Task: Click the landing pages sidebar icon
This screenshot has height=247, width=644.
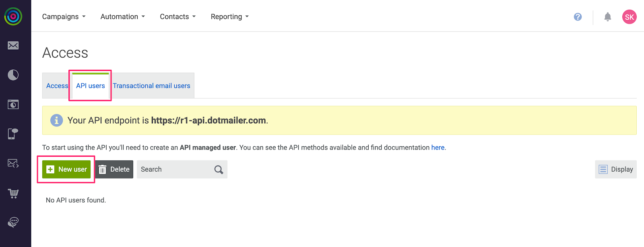Action: pyautogui.click(x=13, y=105)
